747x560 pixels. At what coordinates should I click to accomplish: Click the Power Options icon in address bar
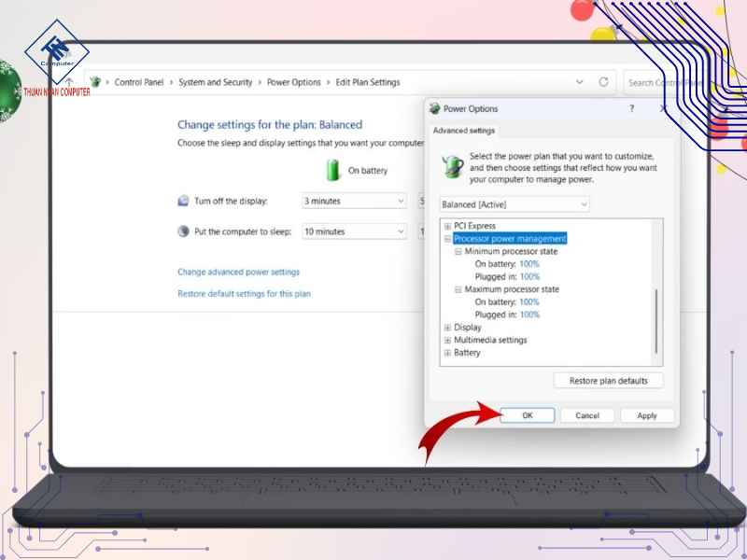tap(94, 82)
